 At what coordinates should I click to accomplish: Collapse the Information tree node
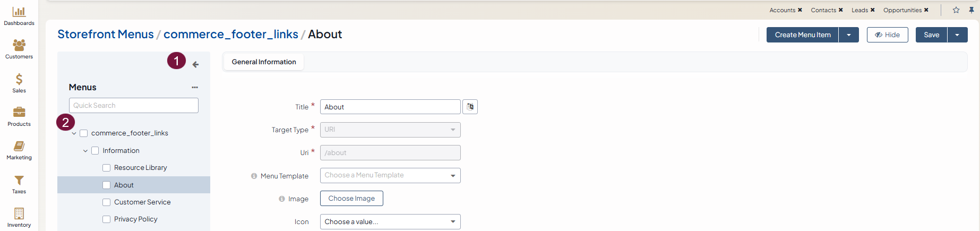(85, 151)
